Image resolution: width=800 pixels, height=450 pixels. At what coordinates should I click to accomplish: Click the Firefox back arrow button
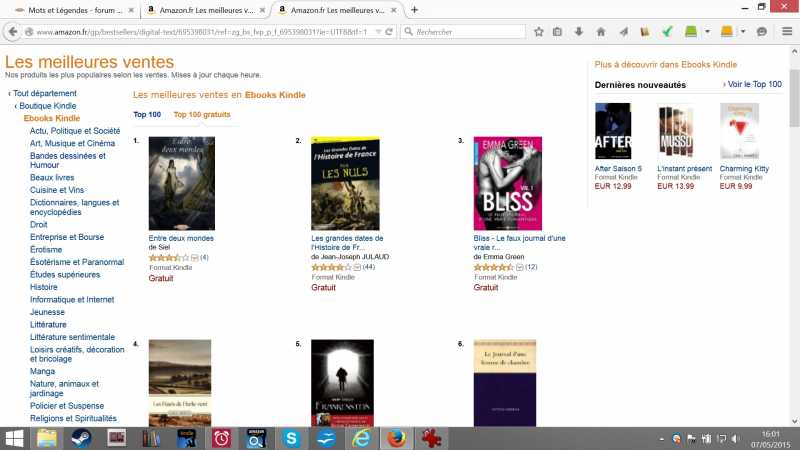(13, 32)
